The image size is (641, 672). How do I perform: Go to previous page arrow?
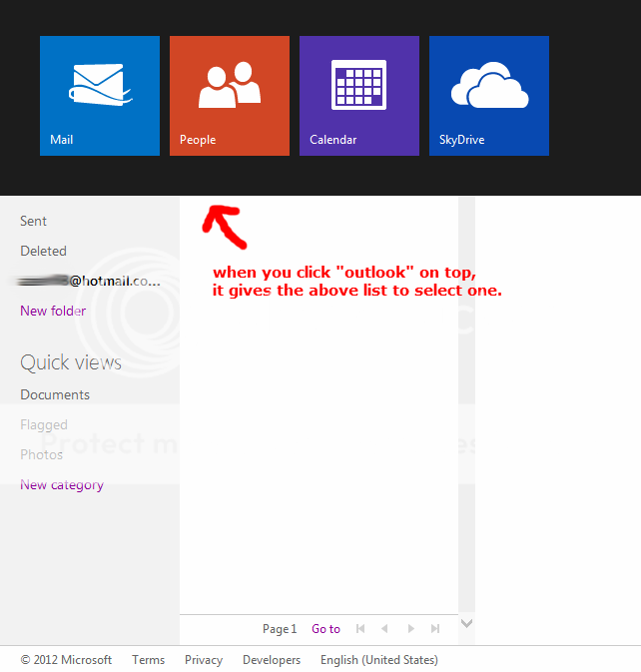tap(384, 629)
